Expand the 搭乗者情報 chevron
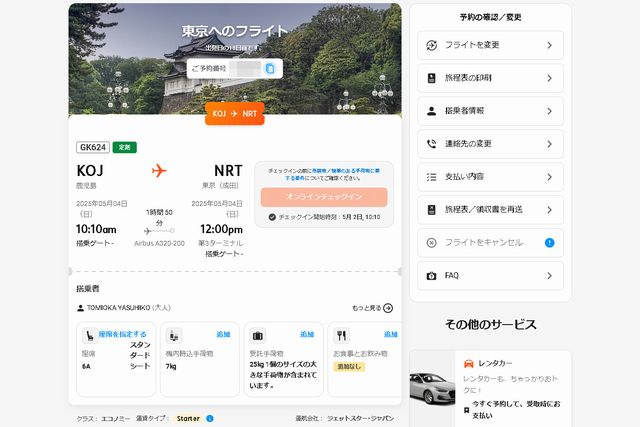640x427 pixels. (x=549, y=111)
